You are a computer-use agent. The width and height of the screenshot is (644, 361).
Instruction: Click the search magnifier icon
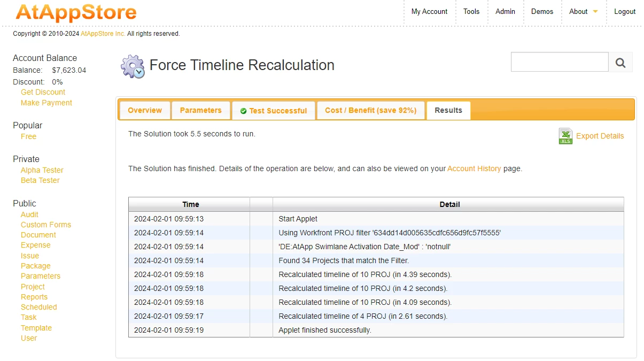pos(620,63)
